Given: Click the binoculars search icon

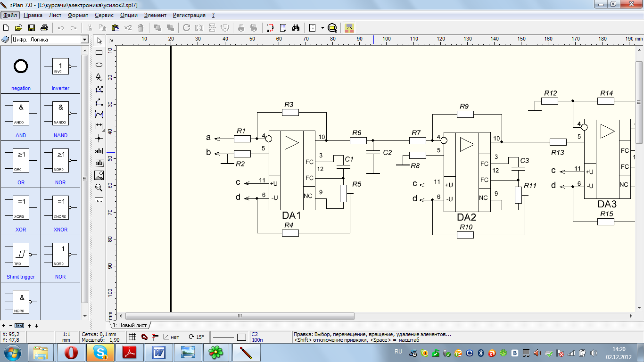Looking at the screenshot, I should pyautogui.click(x=296, y=27).
